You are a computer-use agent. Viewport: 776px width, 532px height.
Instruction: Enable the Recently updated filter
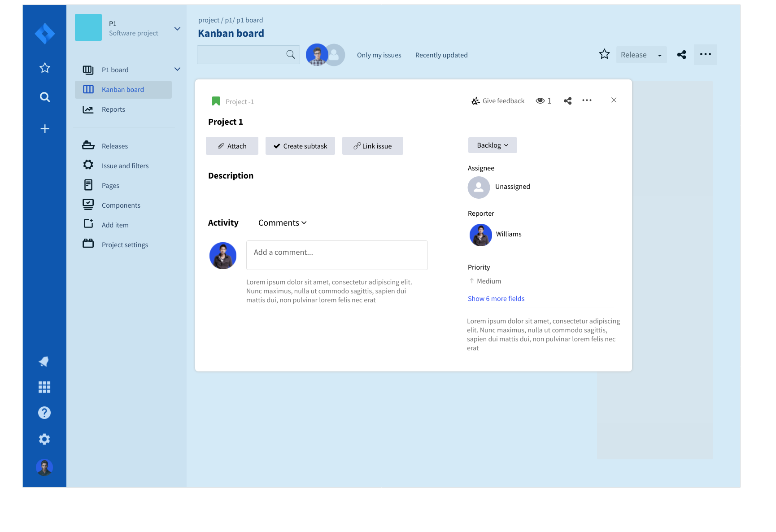441,55
